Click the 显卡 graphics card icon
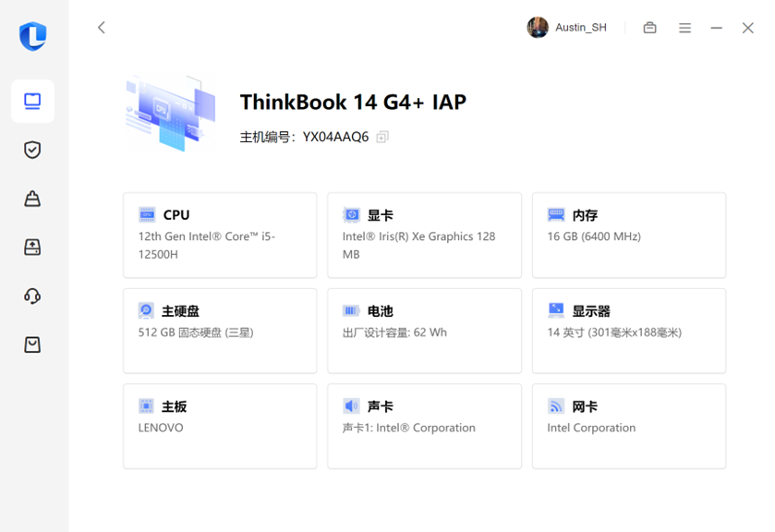The height and width of the screenshot is (532, 775). (351, 215)
